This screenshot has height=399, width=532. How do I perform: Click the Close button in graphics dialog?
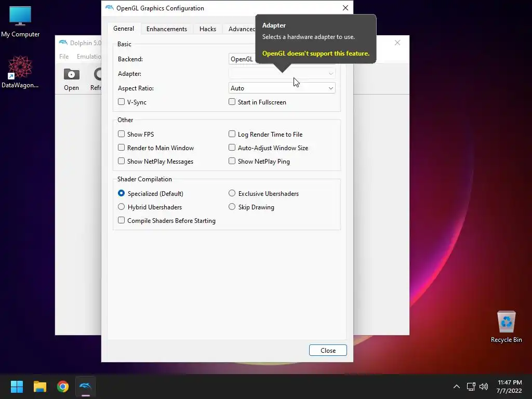tap(328, 351)
